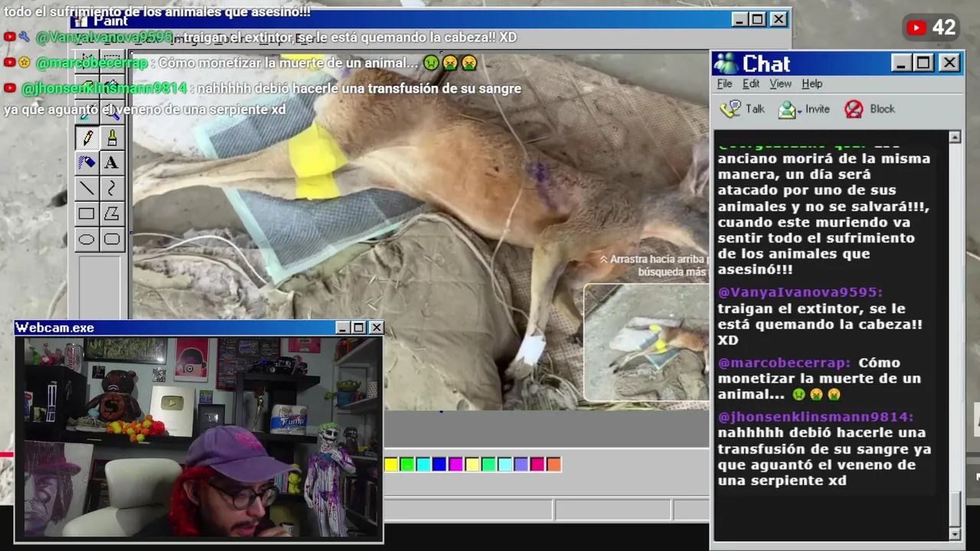Viewport: 980px width, 551px height.
Task: Close the Paint window
Action: click(x=778, y=19)
